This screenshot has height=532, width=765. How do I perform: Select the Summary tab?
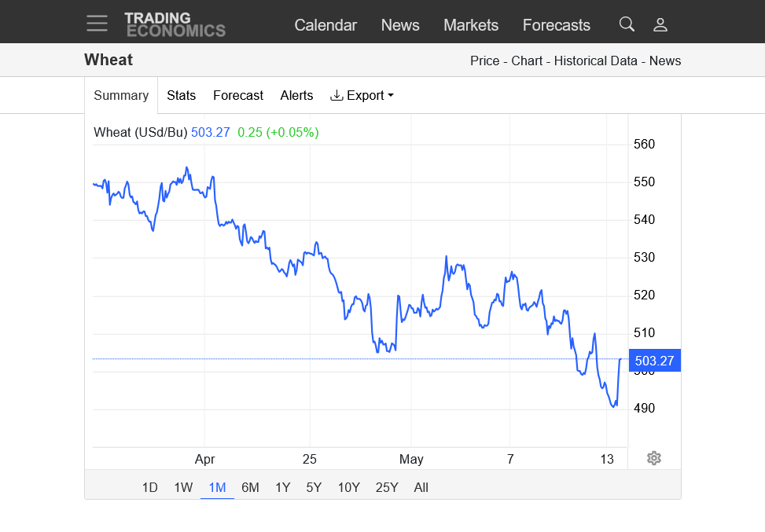point(121,95)
